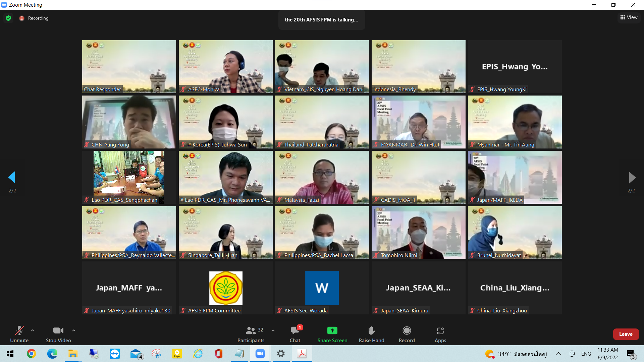This screenshot has width=644, height=362.
Task: Open Zoom from the Windows taskbar
Action: tap(260, 354)
